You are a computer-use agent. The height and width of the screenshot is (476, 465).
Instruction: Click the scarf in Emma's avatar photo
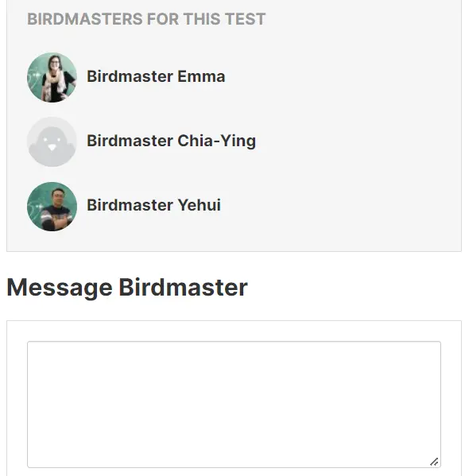coord(55,84)
